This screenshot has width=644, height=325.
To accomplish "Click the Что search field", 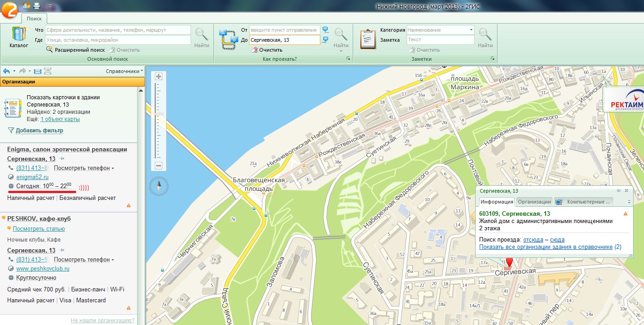I will pyautogui.click(x=118, y=30).
